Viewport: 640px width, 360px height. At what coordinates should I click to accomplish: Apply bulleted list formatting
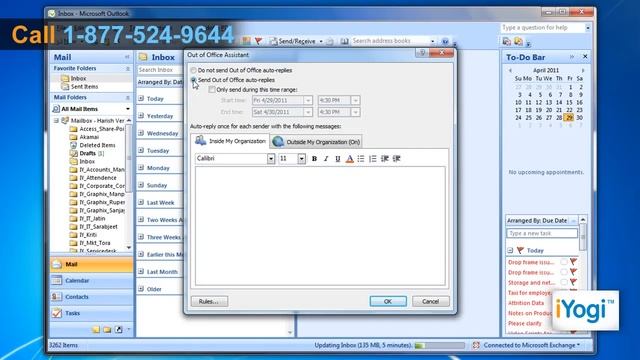point(361,159)
